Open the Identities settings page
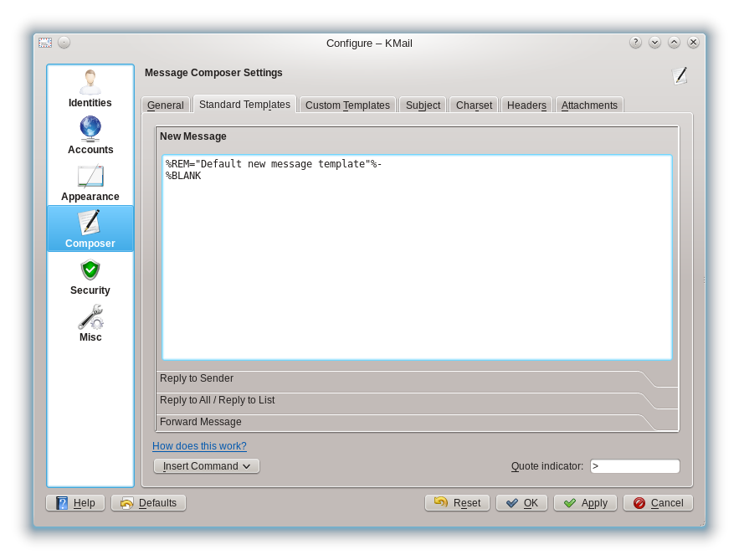The image size is (739, 560). (x=90, y=88)
